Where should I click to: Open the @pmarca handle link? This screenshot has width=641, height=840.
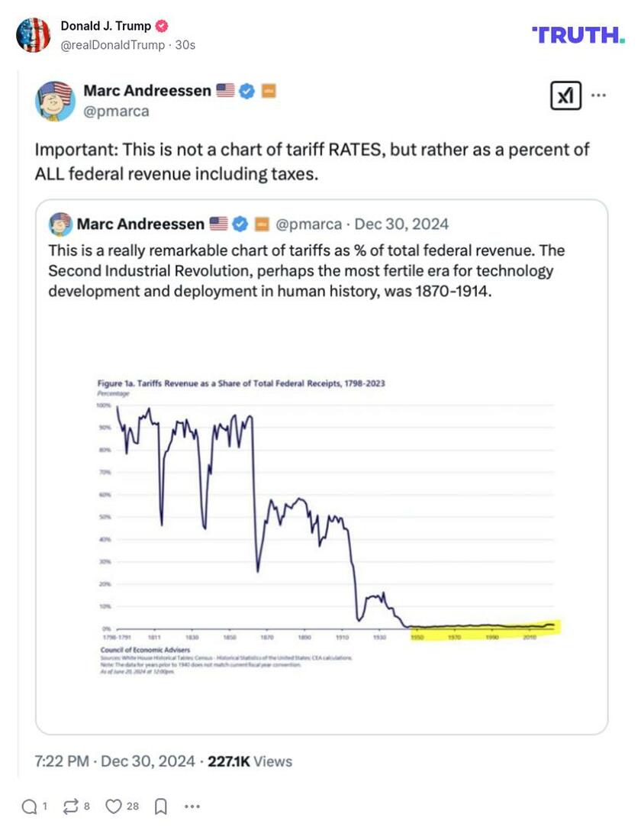pyautogui.click(x=116, y=111)
